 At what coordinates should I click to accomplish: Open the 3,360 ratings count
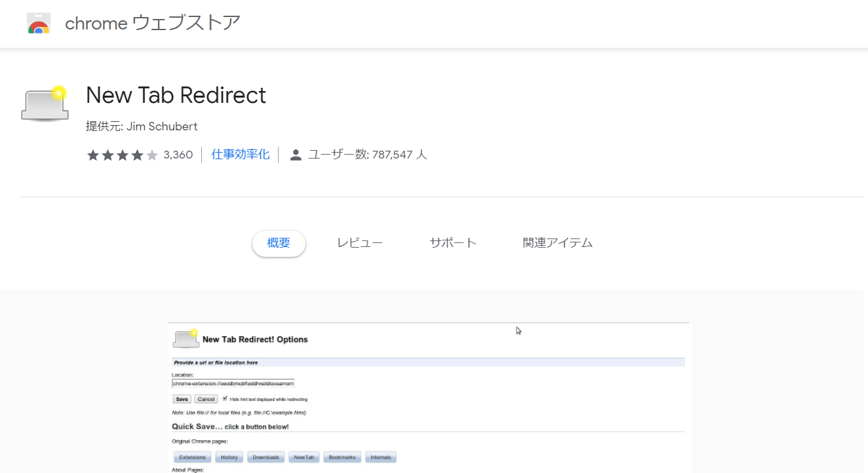click(x=178, y=155)
